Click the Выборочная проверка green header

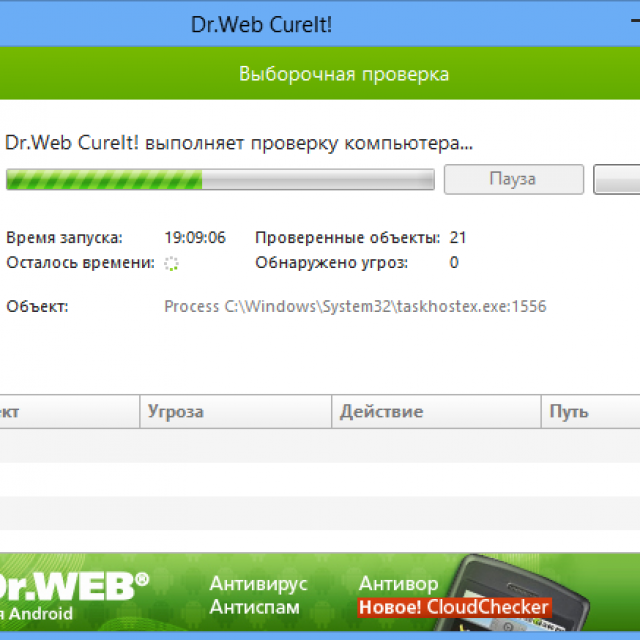[343, 75]
